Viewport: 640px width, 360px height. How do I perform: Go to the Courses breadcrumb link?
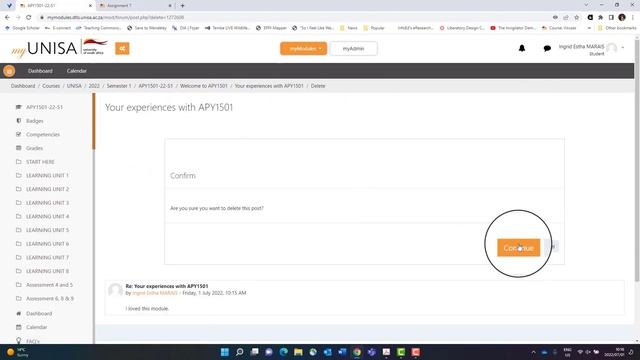tap(51, 86)
